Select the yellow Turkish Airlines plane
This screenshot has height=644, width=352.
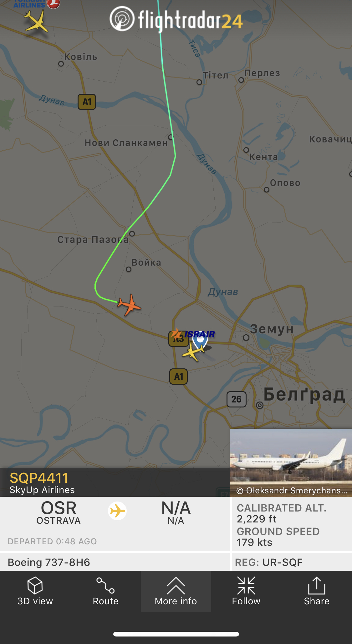[37, 21]
